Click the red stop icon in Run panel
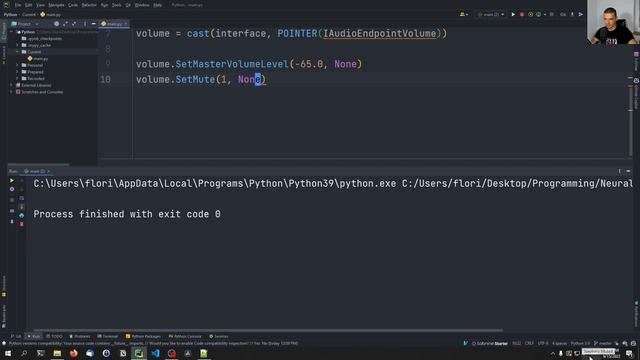640x360 pixels. [x=22, y=224]
